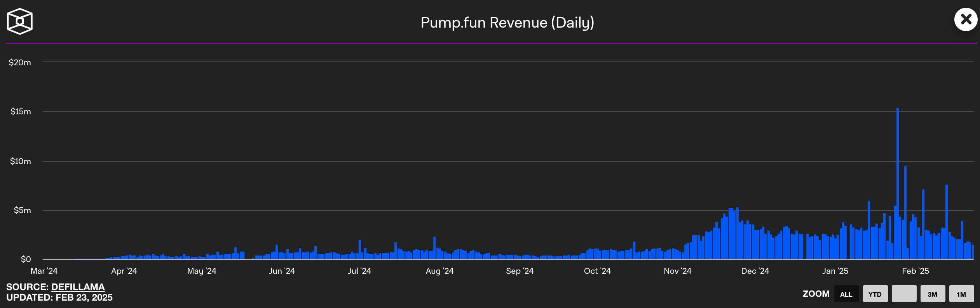The height and width of the screenshot is (308, 980).
Task: Select the Aug '24 axis label
Action: tap(439, 271)
